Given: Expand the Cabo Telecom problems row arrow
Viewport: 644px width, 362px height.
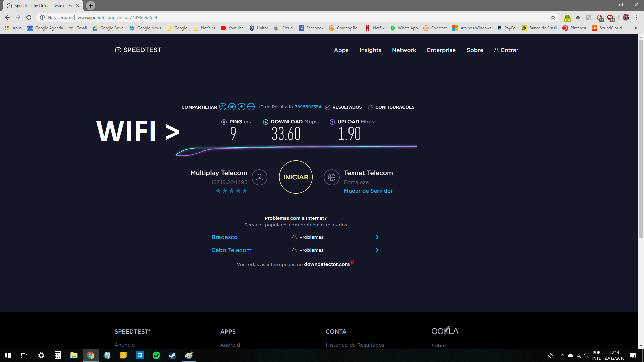Looking at the screenshot, I should tap(377, 250).
